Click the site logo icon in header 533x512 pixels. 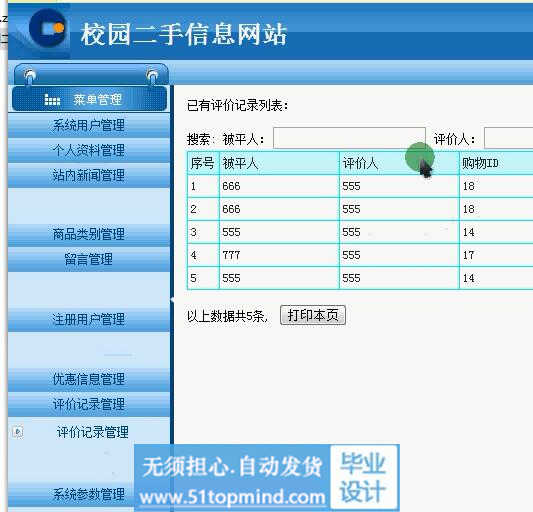[x=48, y=28]
